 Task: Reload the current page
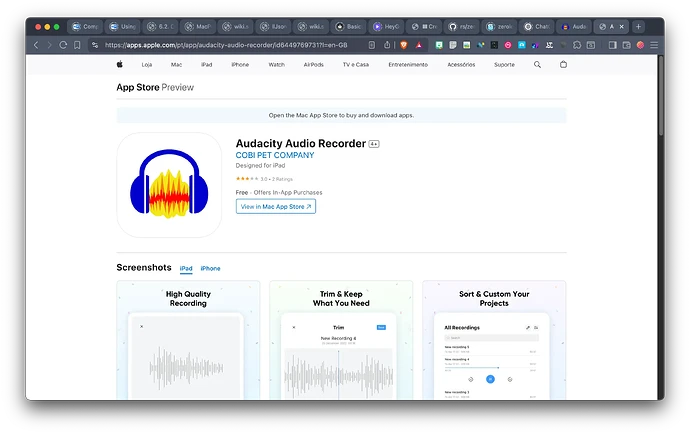tap(63, 45)
